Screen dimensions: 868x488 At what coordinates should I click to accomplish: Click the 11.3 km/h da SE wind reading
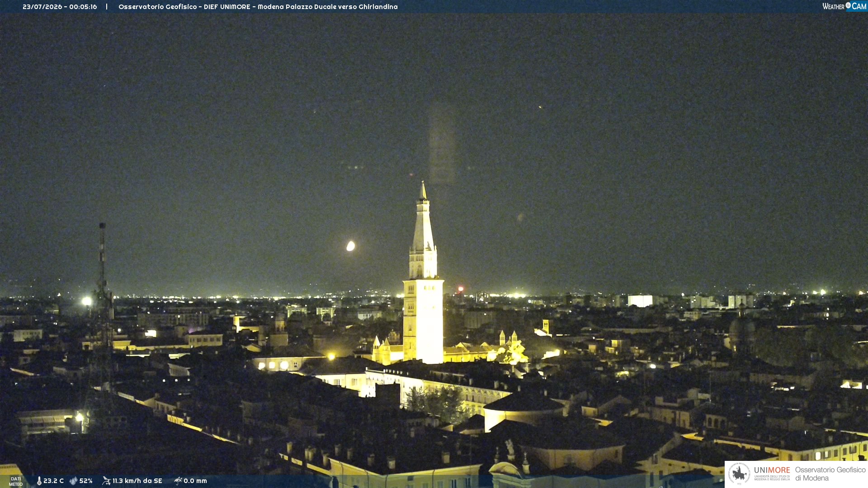coord(137,481)
